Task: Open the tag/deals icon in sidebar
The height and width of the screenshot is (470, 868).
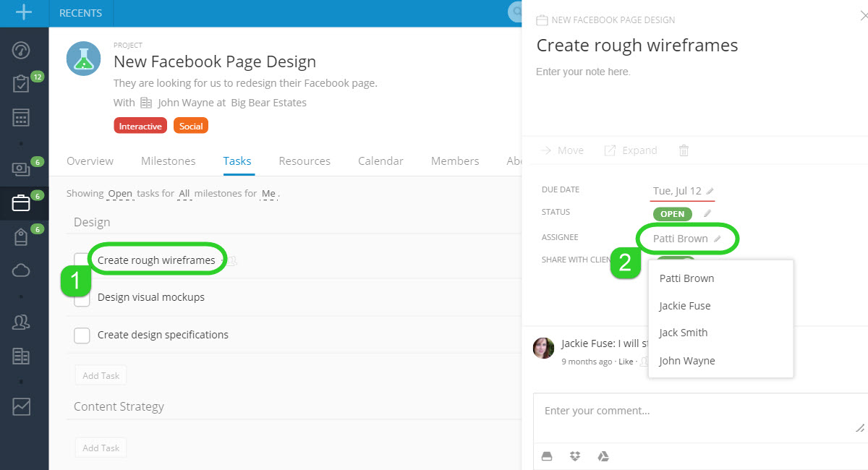Action: click(x=21, y=237)
